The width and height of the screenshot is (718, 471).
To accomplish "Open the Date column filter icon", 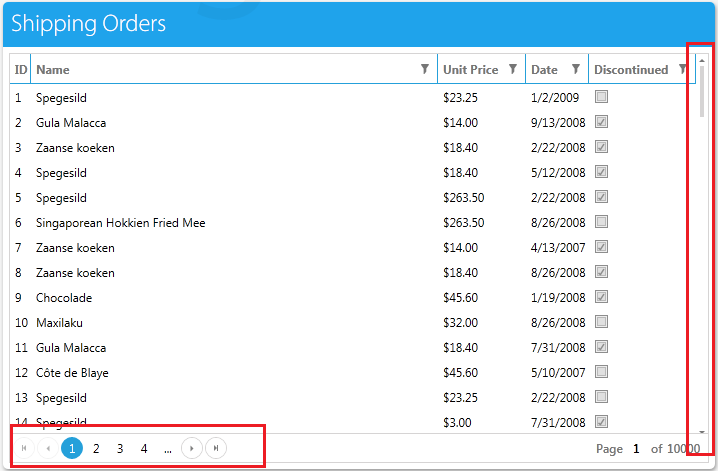I will [576, 69].
